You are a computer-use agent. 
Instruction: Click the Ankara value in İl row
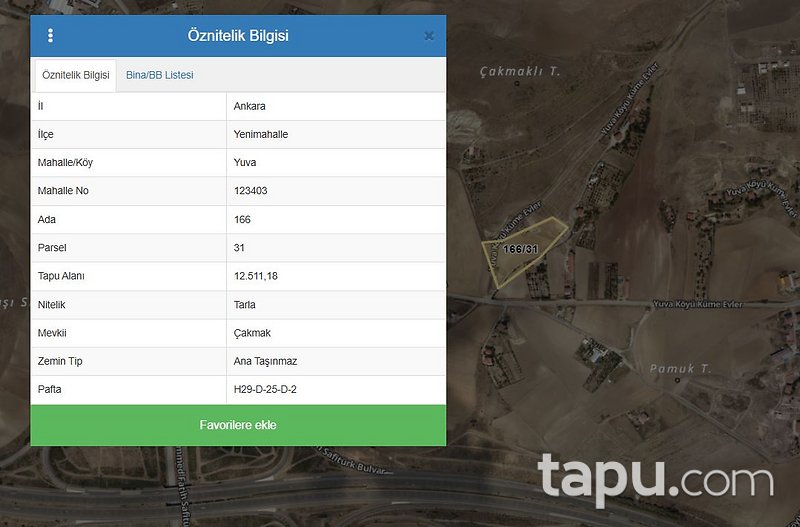coord(249,106)
